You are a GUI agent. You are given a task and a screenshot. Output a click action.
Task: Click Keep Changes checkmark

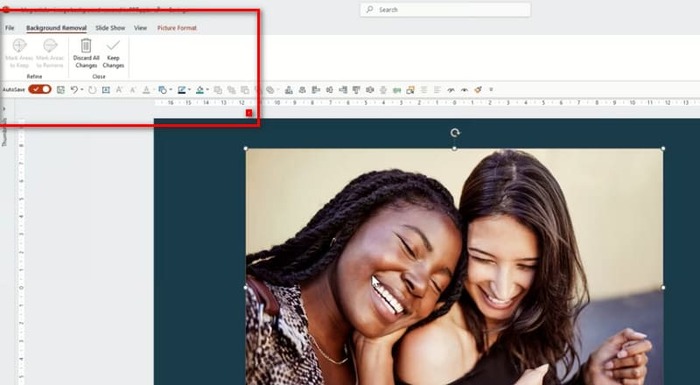pos(113,45)
